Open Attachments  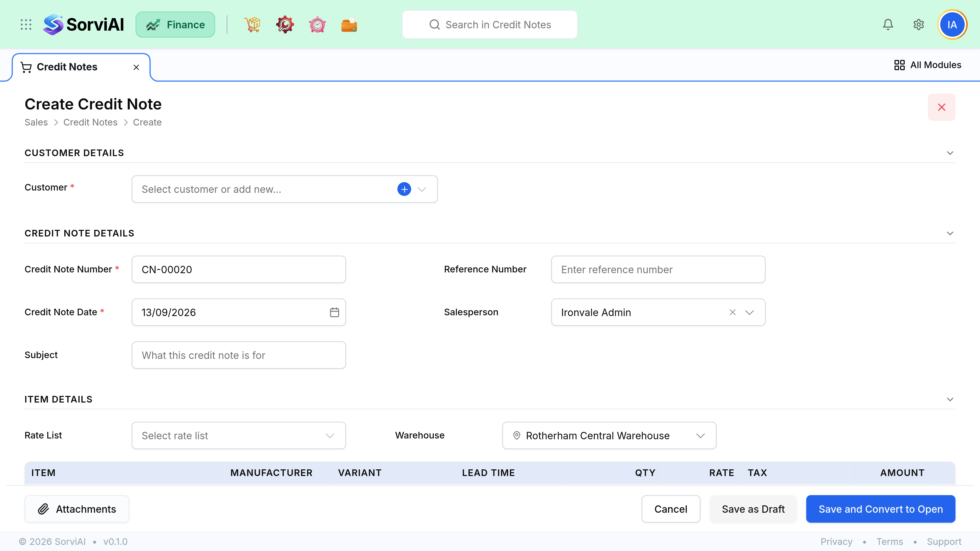click(x=77, y=509)
